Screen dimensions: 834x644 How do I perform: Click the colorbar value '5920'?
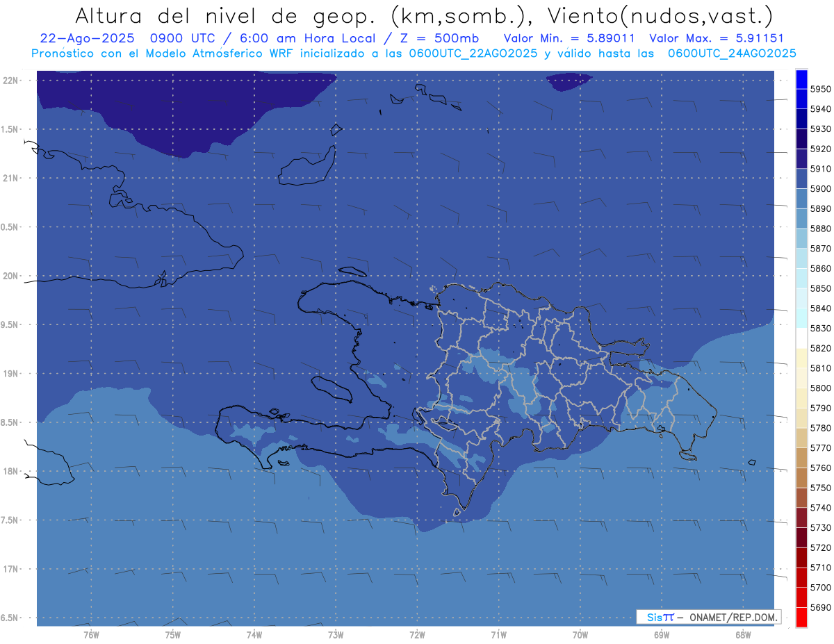tap(821, 149)
